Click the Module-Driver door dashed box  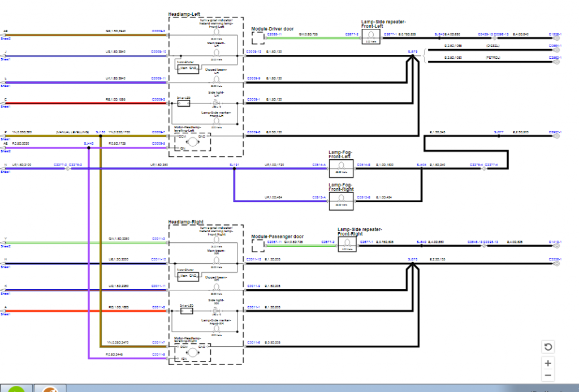(x=258, y=38)
